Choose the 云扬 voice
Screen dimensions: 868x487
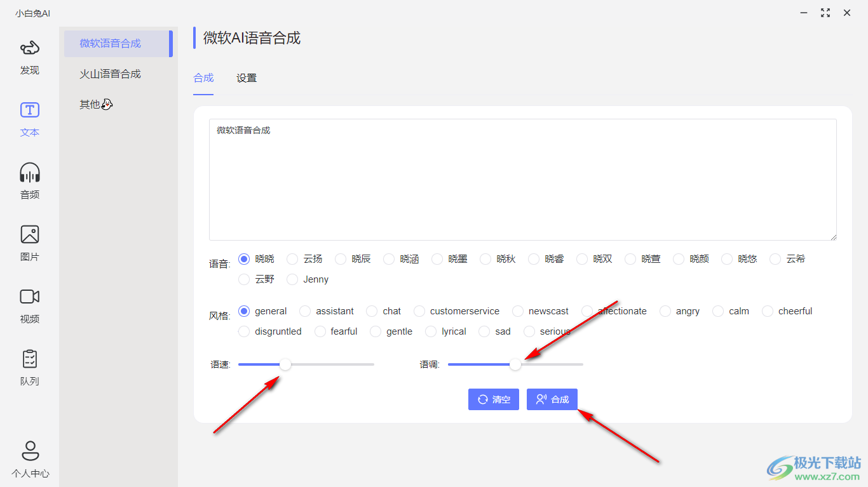coord(305,259)
